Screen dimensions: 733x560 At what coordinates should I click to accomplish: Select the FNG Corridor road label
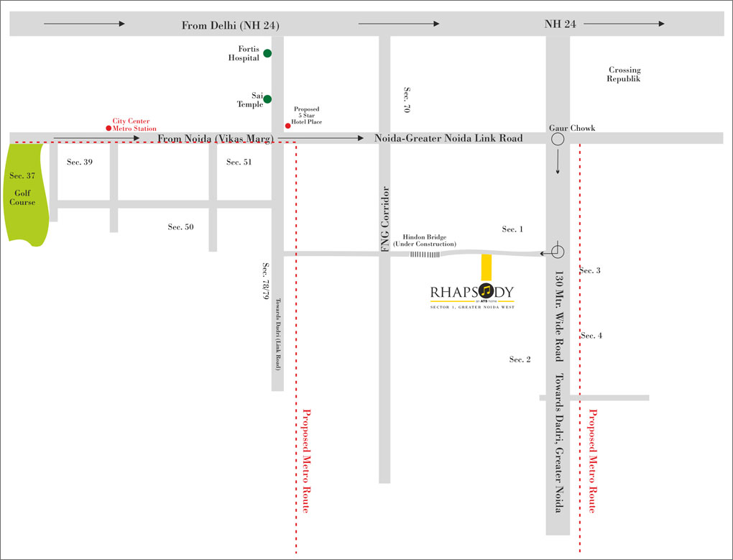click(x=384, y=219)
